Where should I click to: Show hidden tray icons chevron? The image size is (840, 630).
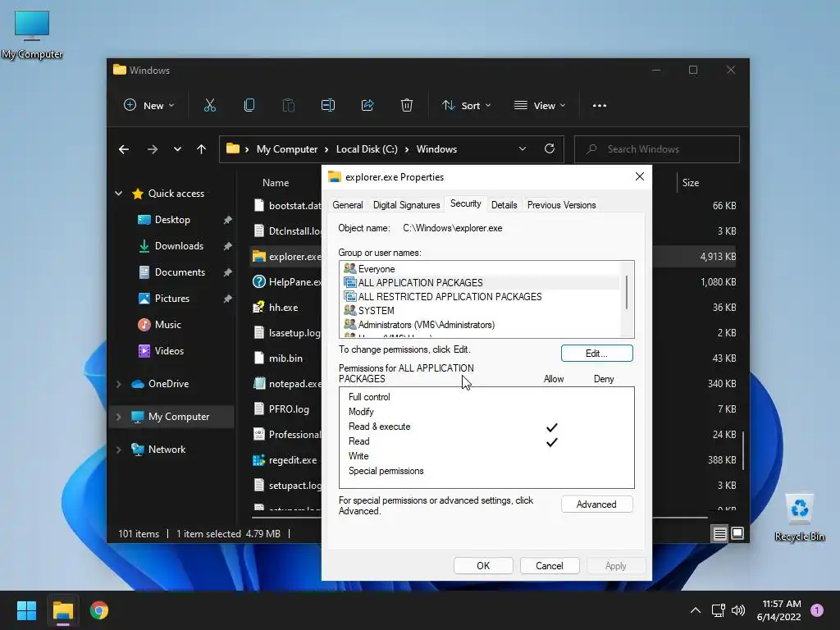(696, 610)
